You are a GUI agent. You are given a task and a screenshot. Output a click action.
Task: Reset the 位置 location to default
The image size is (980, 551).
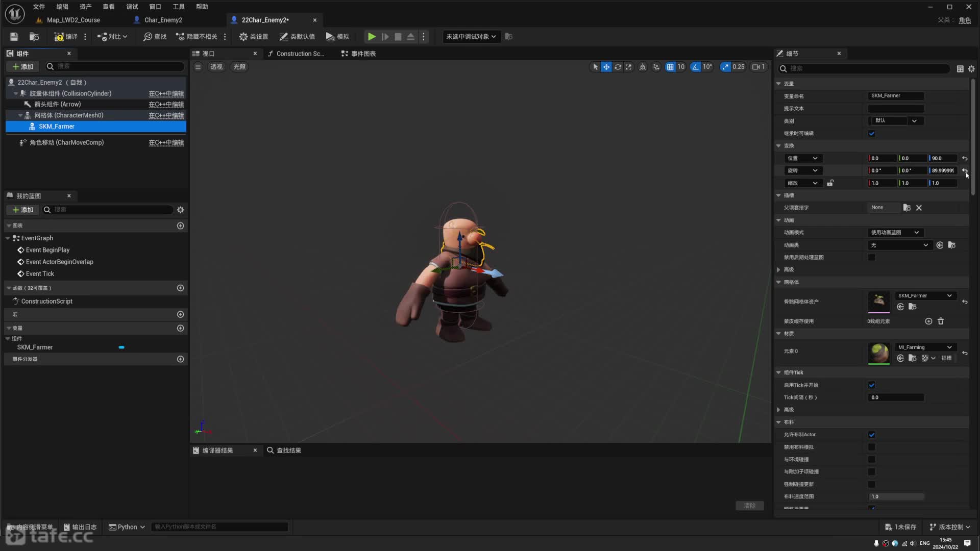point(965,158)
